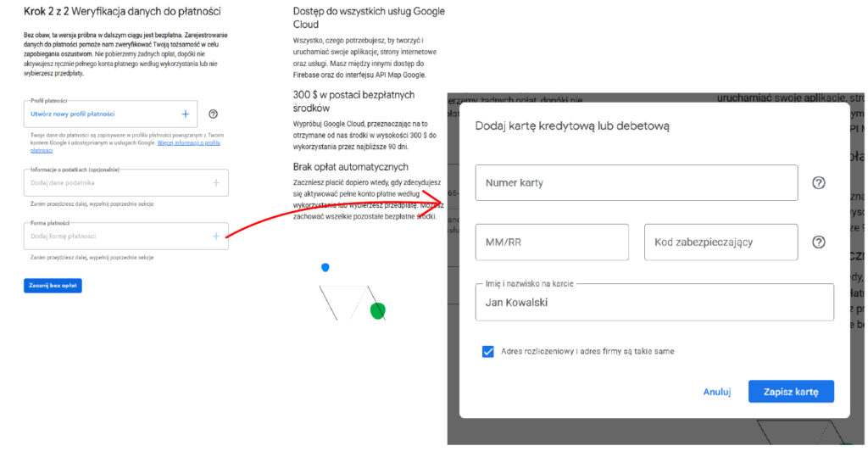Screen dimensions: 868x457
Task: Click the name field containing Jan Kowalski
Action: tap(654, 302)
